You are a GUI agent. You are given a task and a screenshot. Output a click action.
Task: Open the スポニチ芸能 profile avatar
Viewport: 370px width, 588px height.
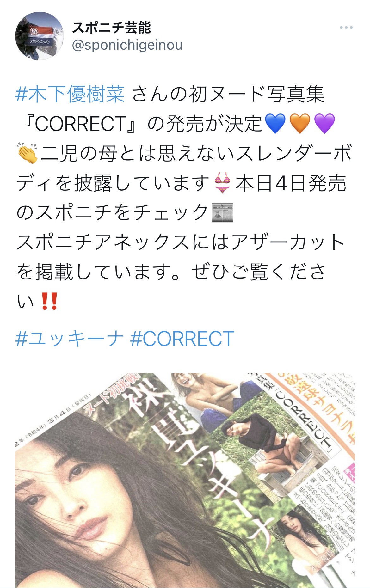point(40,36)
